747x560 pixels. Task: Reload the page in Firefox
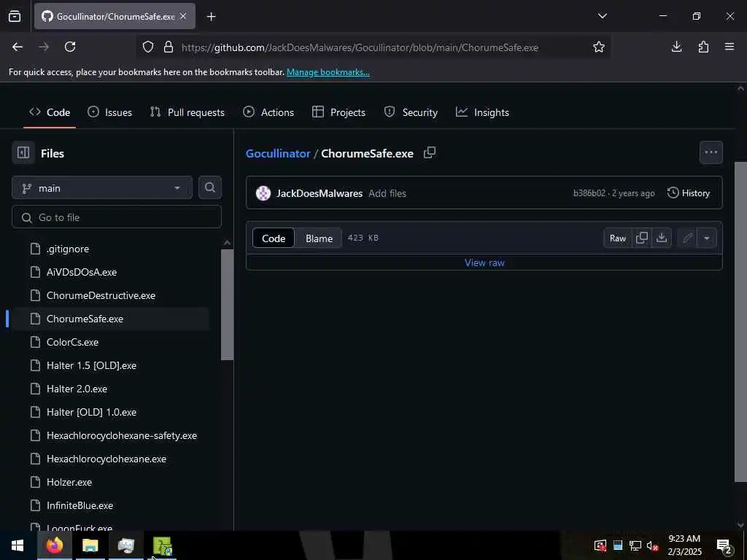point(70,47)
